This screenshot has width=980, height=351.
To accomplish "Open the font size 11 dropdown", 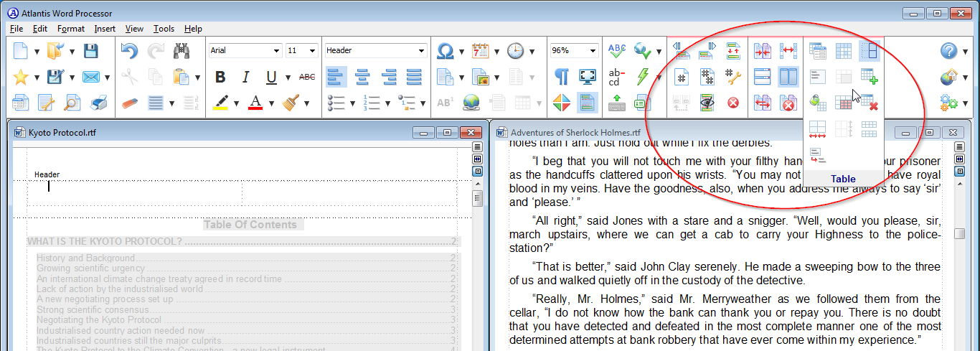I will click(312, 50).
